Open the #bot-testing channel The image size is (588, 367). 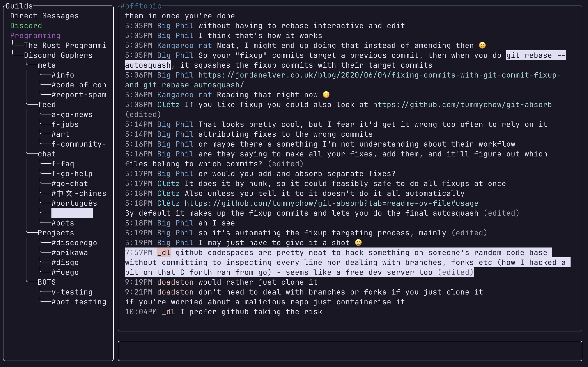point(79,302)
